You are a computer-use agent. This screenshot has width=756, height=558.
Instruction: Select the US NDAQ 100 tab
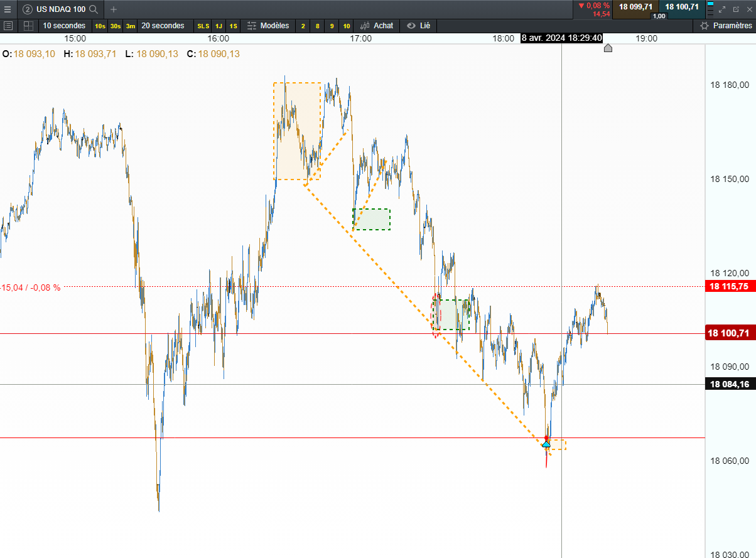coord(60,9)
